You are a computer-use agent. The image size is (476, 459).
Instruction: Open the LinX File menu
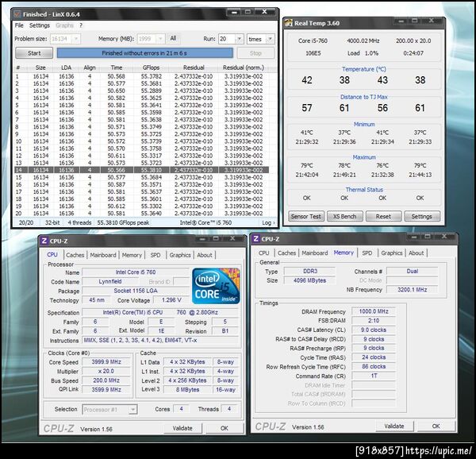19,25
